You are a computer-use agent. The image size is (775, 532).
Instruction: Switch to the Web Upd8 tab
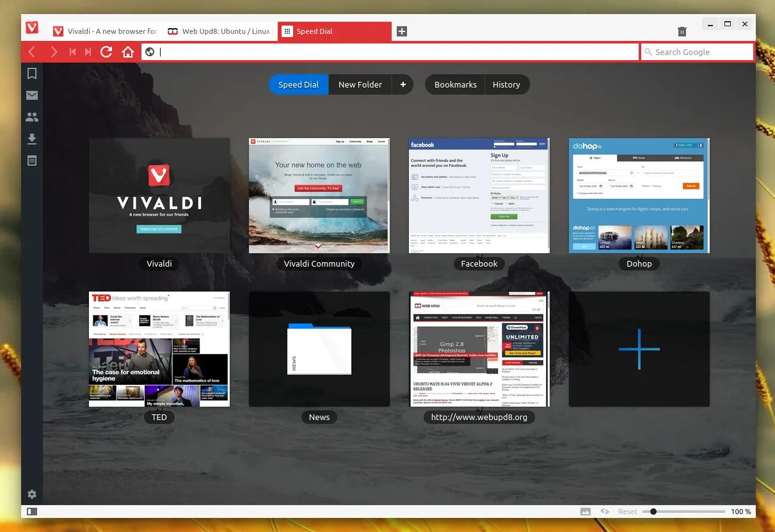[220, 31]
